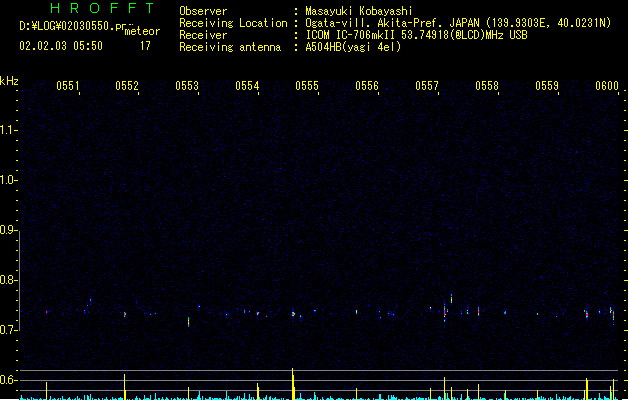Click the 1.0 kHz frequency label
Viewport: 629px width, 400px height.
pos(8,180)
